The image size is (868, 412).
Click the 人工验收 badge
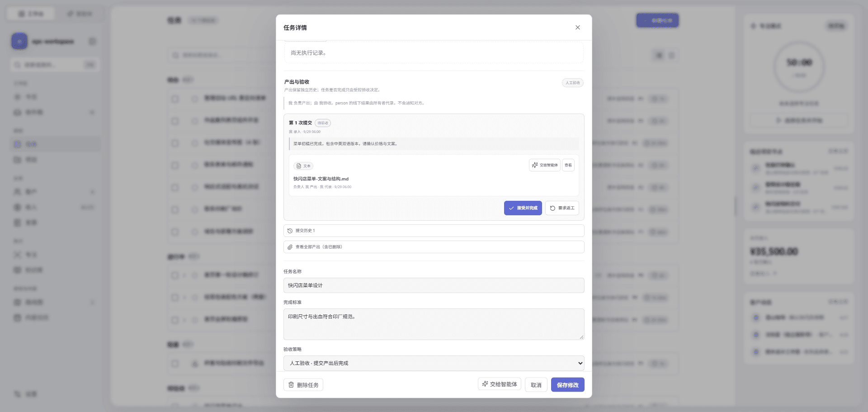click(x=573, y=83)
